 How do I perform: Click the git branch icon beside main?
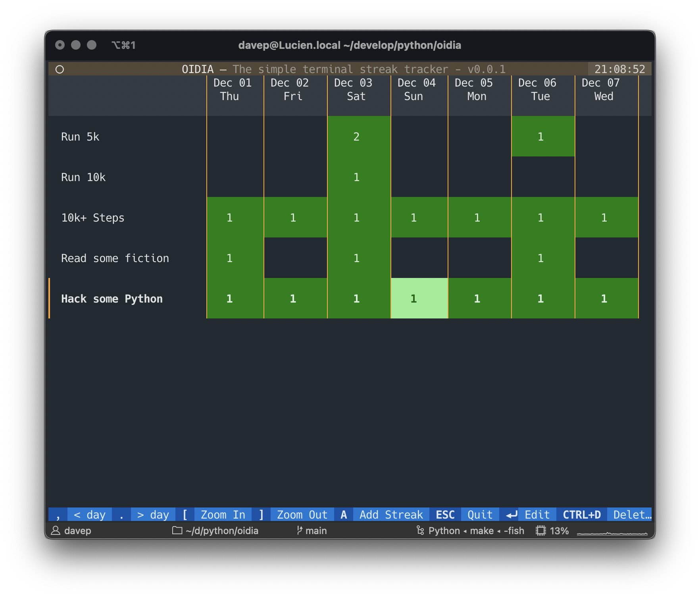(x=300, y=530)
